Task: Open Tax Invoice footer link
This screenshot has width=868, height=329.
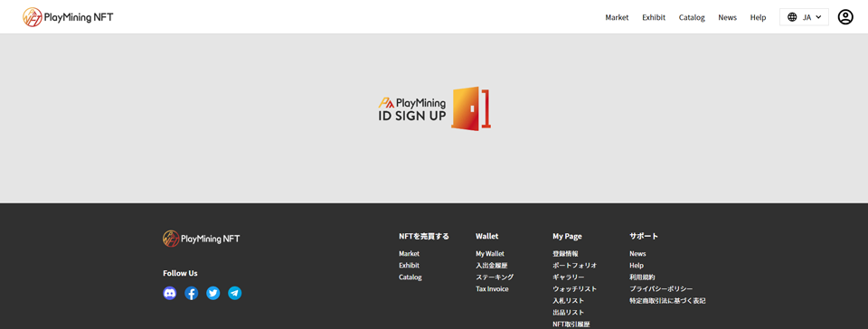Action: [x=492, y=288]
